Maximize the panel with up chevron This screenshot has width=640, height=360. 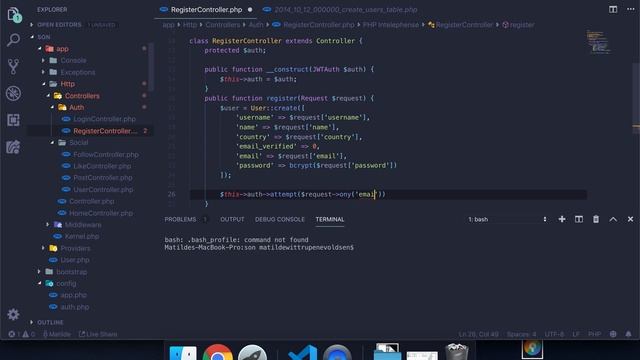click(x=613, y=219)
